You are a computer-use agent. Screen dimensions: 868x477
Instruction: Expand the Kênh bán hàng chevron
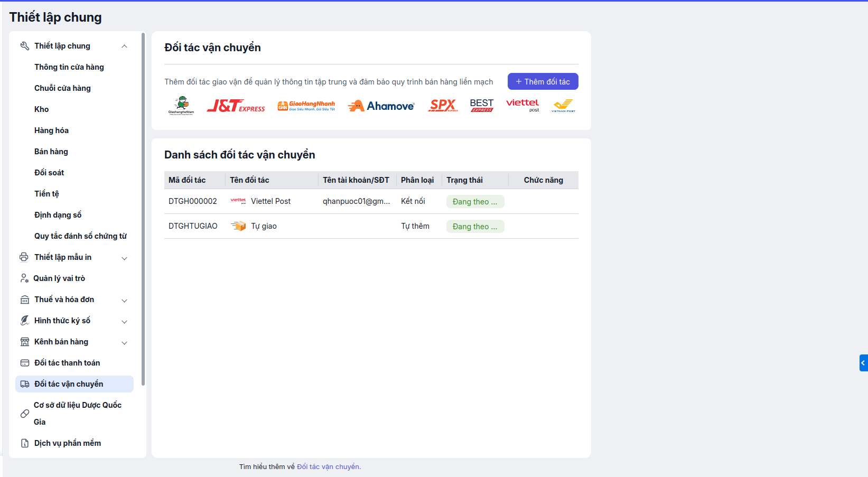(x=125, y=343)
